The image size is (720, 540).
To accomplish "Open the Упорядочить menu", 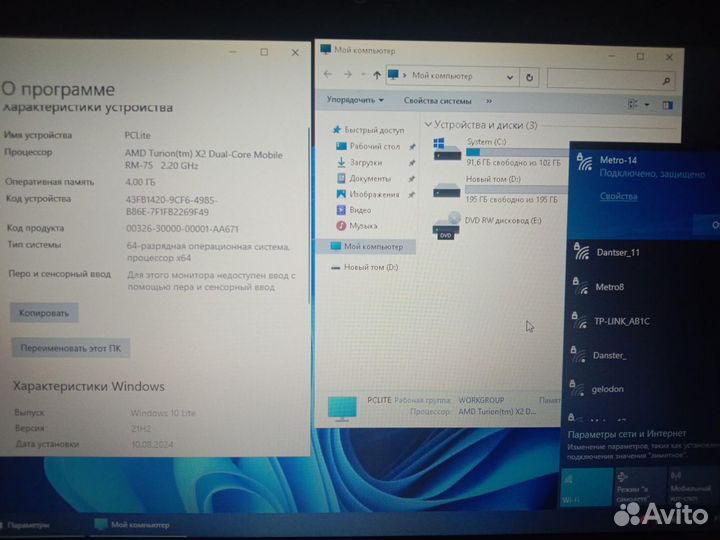I will click(x=354, y=100).
